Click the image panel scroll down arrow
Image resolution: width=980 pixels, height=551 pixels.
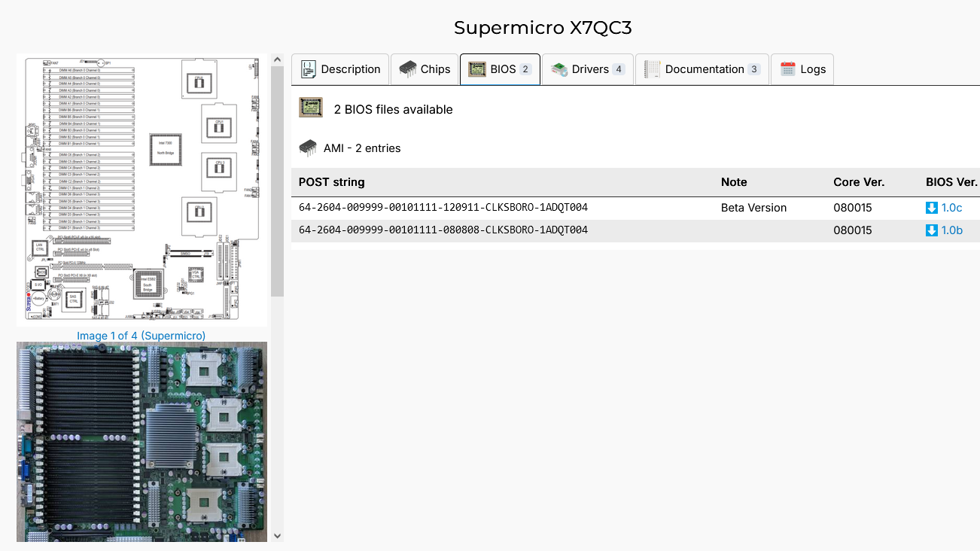click(277, 536)
